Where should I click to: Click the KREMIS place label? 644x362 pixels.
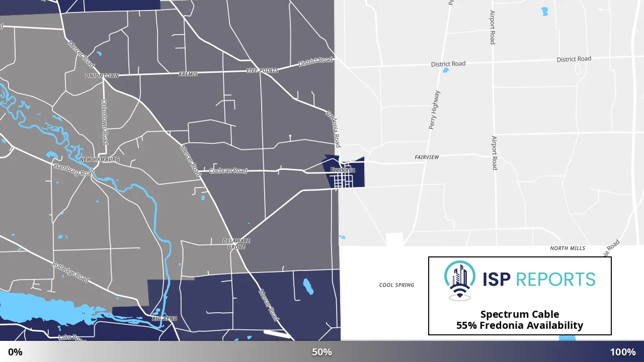tap(188, 74)
